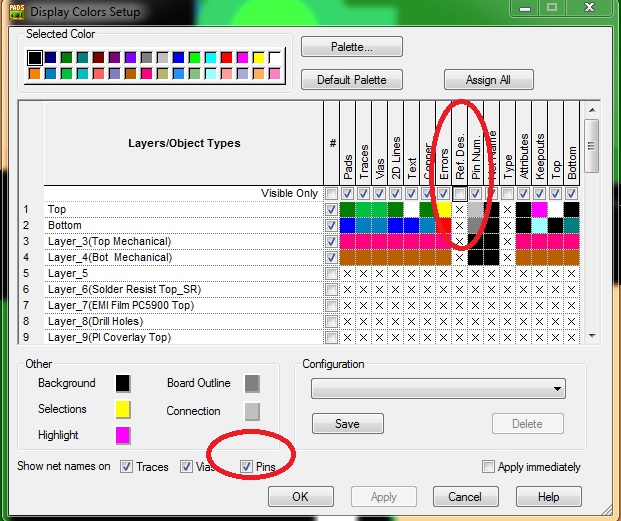Open the Palette... dialog

(352, 47)
